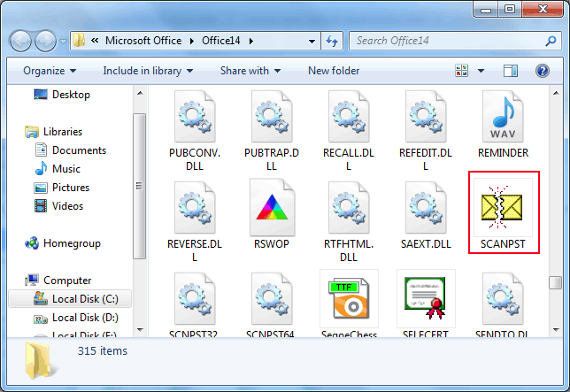Select the SegoeChess TTF font icon
The image size is (570, 392).
coord(349,298)
